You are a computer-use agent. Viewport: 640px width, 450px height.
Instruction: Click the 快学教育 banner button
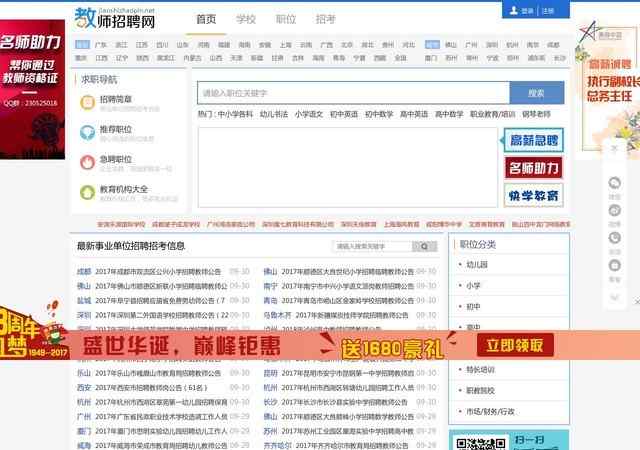pyautogui.click(x=534, y=195)
